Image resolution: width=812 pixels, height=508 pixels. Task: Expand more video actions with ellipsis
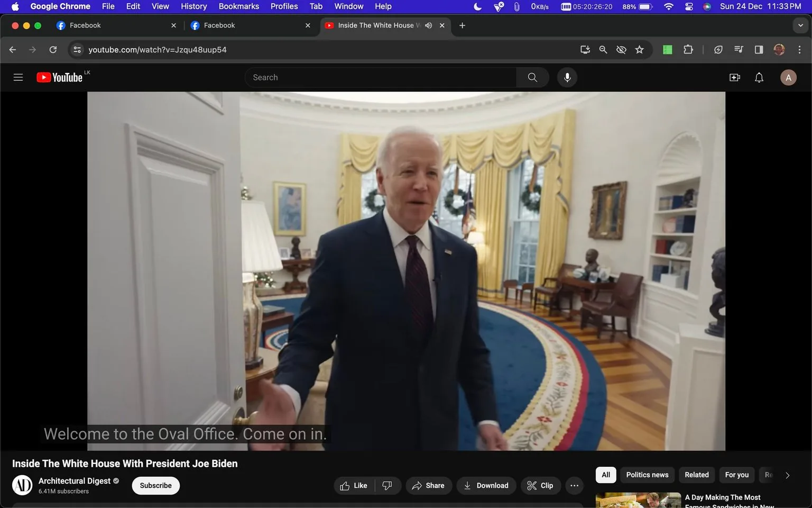[574, 485]
